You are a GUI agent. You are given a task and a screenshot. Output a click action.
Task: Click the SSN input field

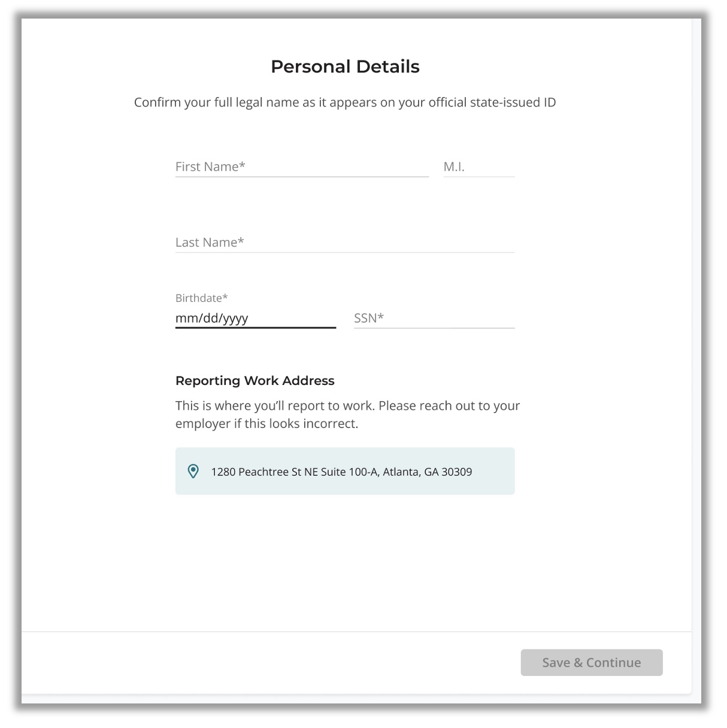[x=434, y=318]
